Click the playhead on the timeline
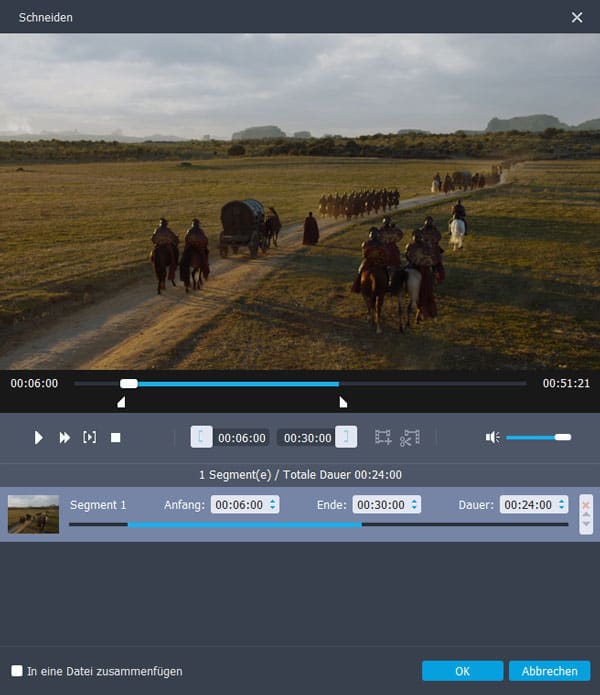 [129, 383]
